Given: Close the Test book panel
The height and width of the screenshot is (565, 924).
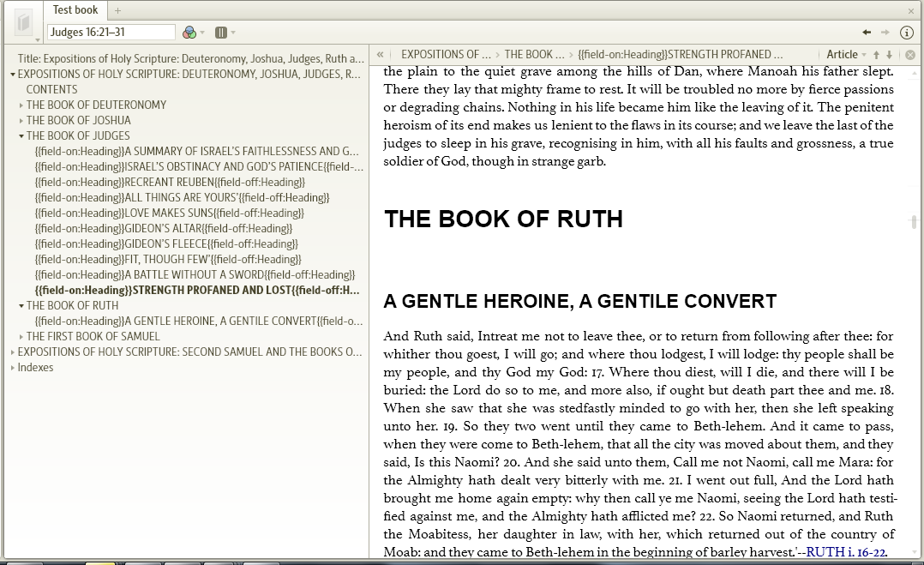Looking at the screenshot, I should 911,10.
